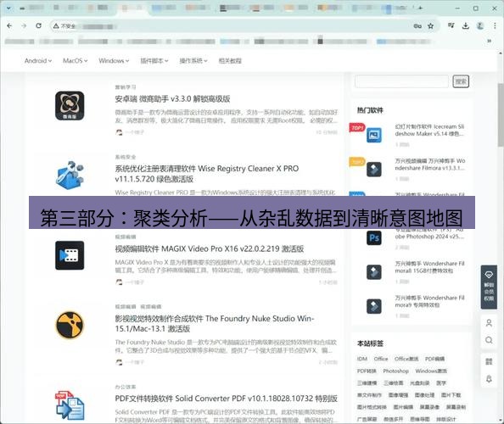Go back to the previous page
The image size is (504, 424).
[9, 25]
